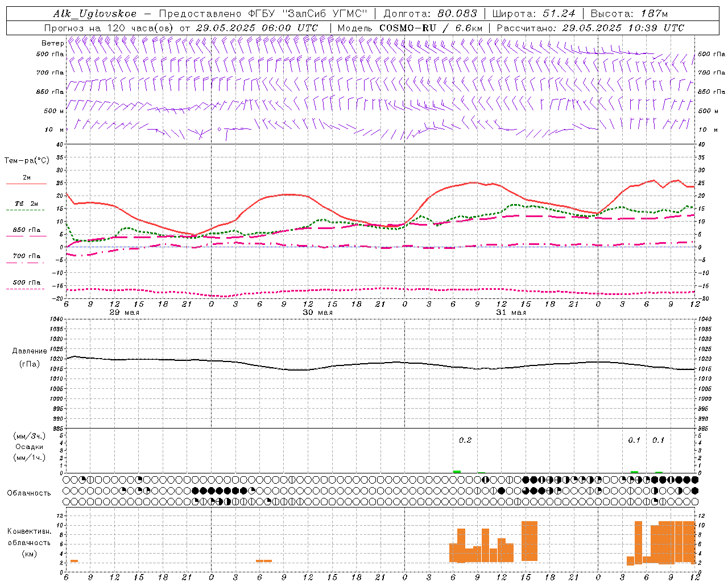The width and height of the screenshot is (728, 582).
Task: Click the Осадки panel label
Action: pos(30,447)
